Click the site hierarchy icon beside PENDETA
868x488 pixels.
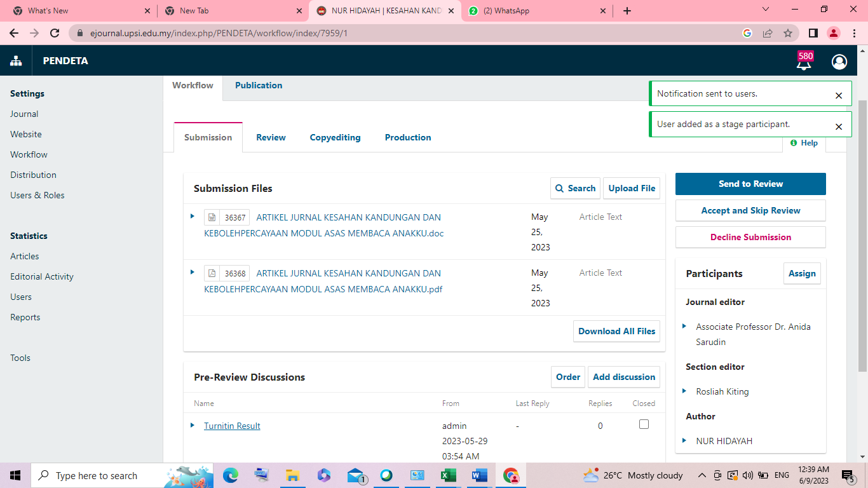click(x=16, y=61)
